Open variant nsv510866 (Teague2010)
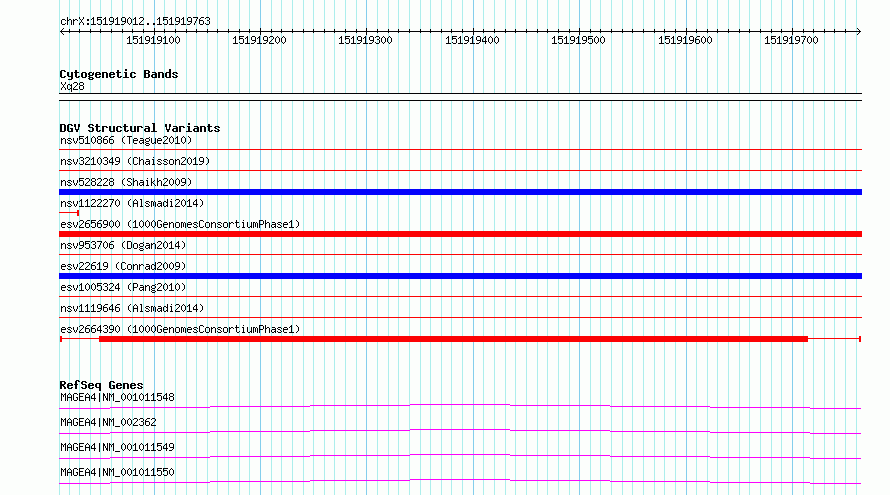 pos(126,140)
